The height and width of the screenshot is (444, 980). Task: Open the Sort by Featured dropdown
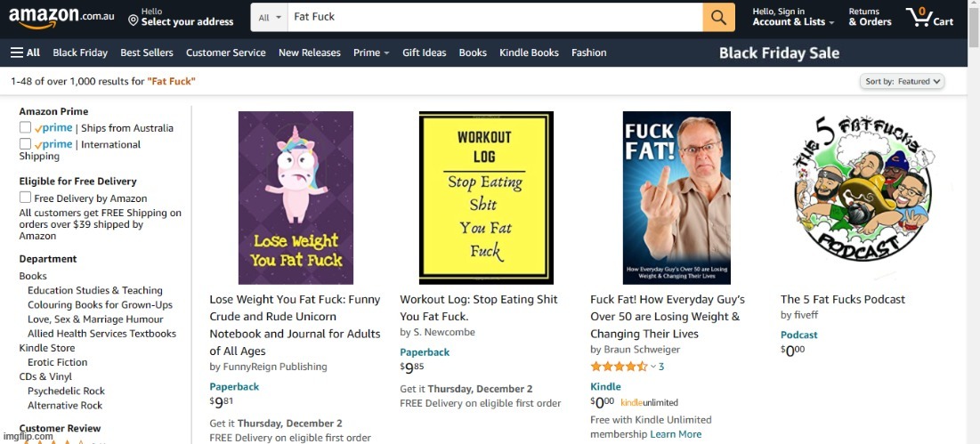pyautogui.click(x=902, y=81)
